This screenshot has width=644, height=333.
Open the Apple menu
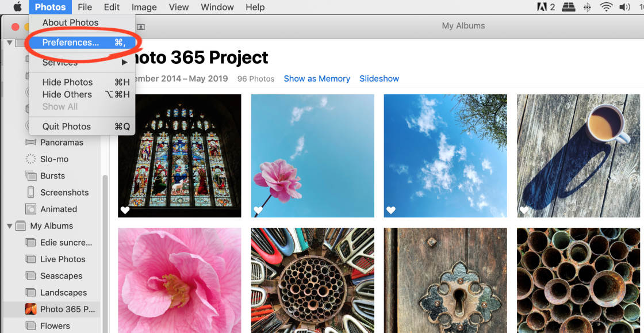point(17,7)
